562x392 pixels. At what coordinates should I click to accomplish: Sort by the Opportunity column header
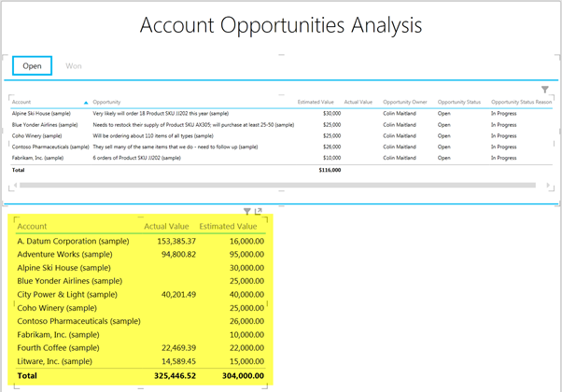[106, 101]
